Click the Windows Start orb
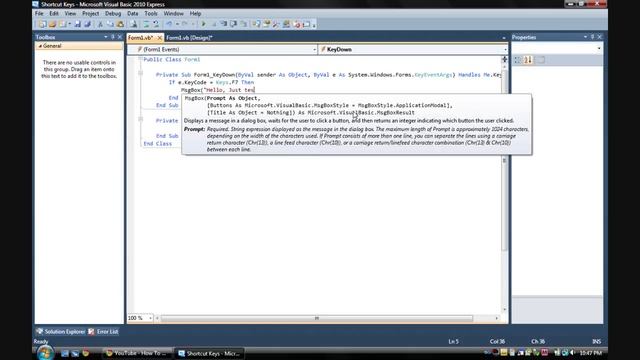Screen dimensions: 640x360 pyautogui.click(x=45, y=352)
